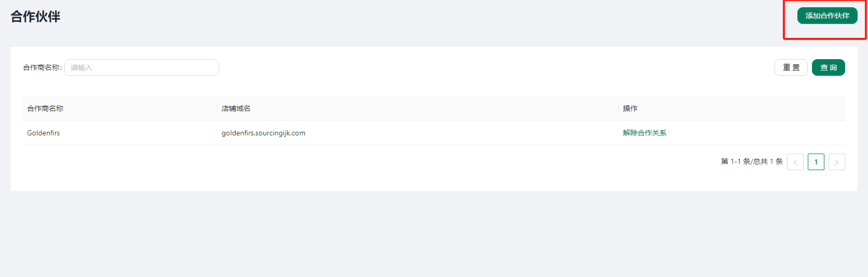Viewport: 868px width, 277px height.
Task: Click the 店铺域名 column header
Action: (x=236, y=108)
